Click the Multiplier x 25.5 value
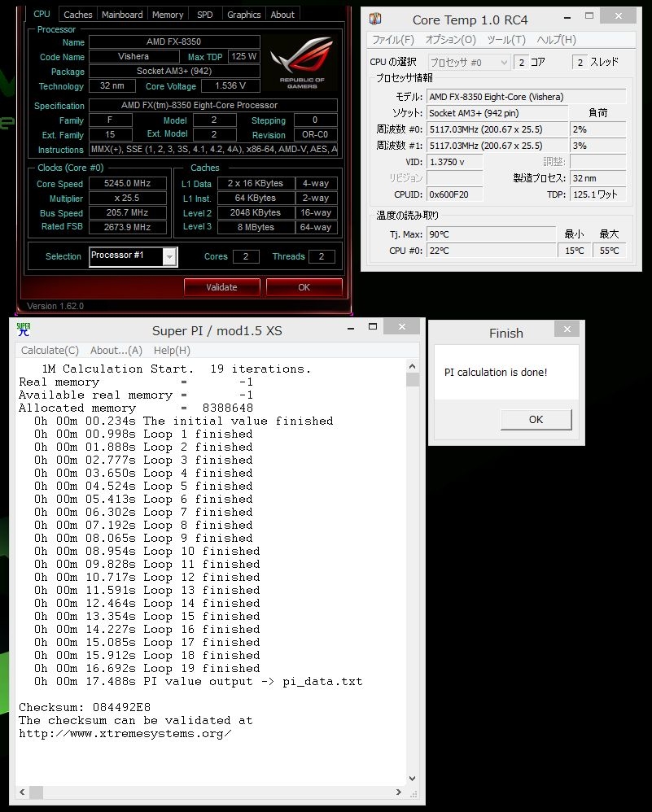 pyautogui.click(x=128, y=199)
